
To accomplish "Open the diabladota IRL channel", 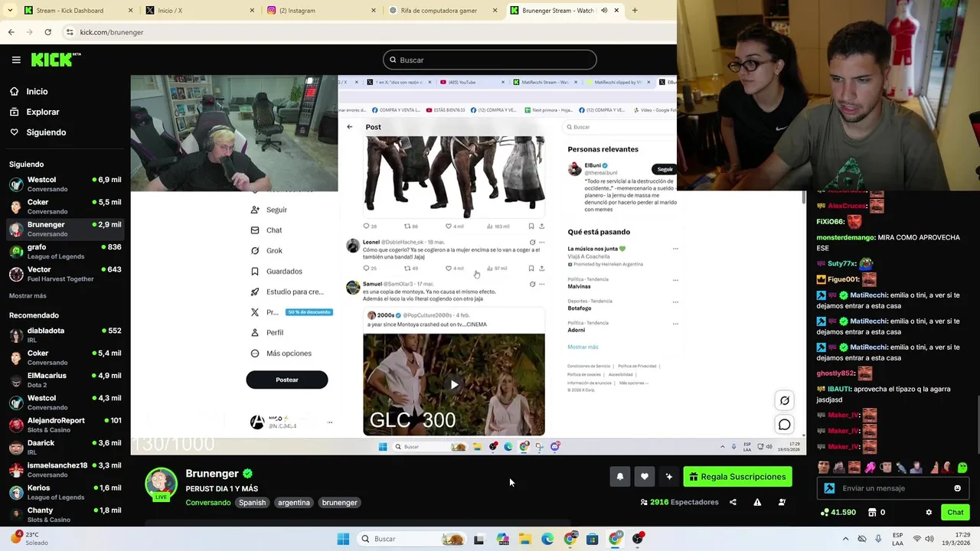I will tap(65, 335).
